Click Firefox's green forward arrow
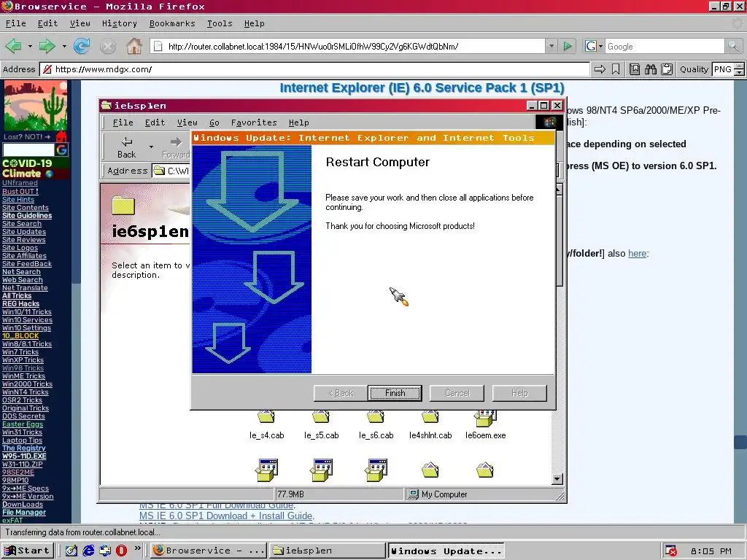This screenshot has height=560, width=747. pos(47,46)
